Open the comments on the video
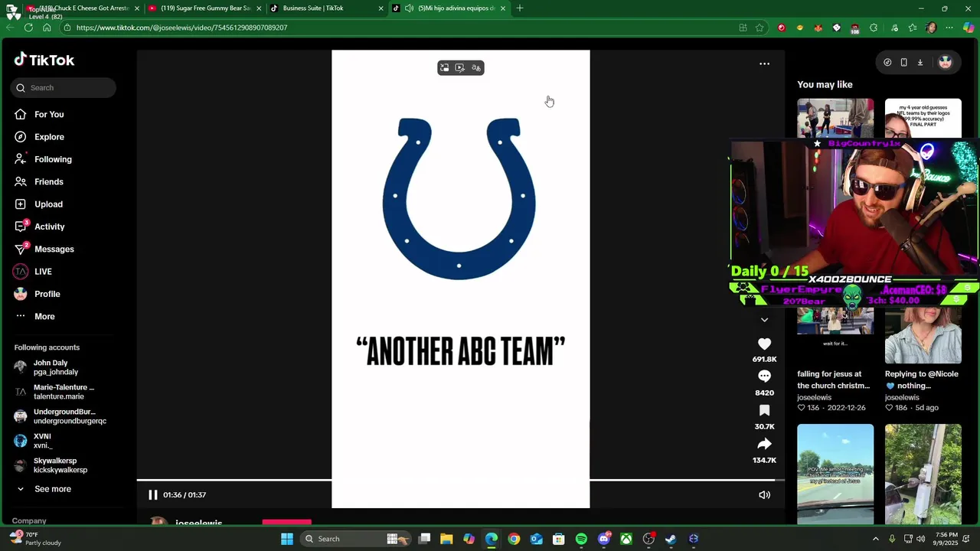Viewport: 980px width, 551px height. [x=764, y=377]
